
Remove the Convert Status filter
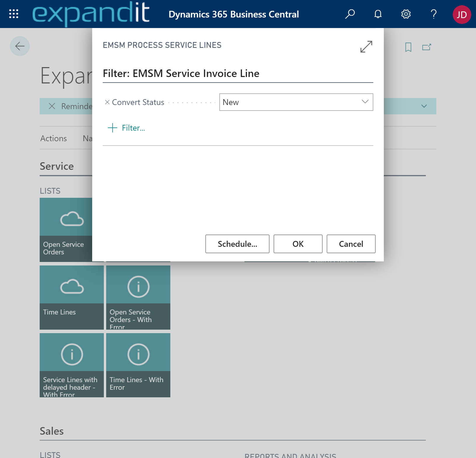(x=107, y=102)
